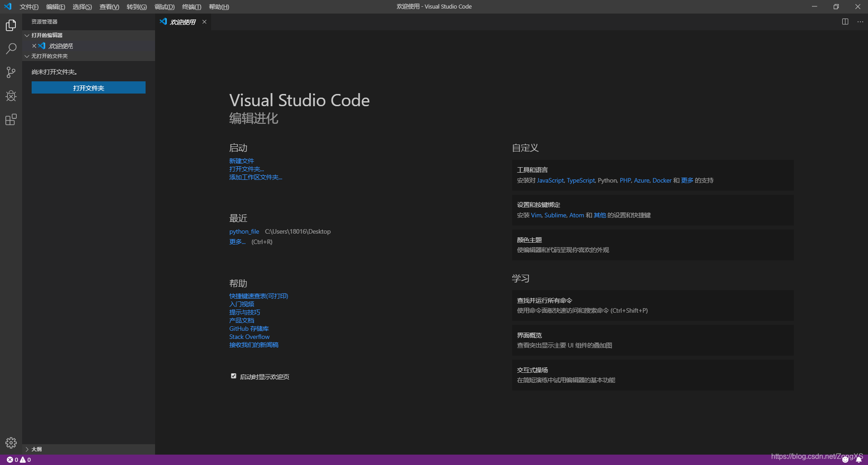Click the VS Code logo in title bar
Screen dimensions: 868x465
(8, 6)
